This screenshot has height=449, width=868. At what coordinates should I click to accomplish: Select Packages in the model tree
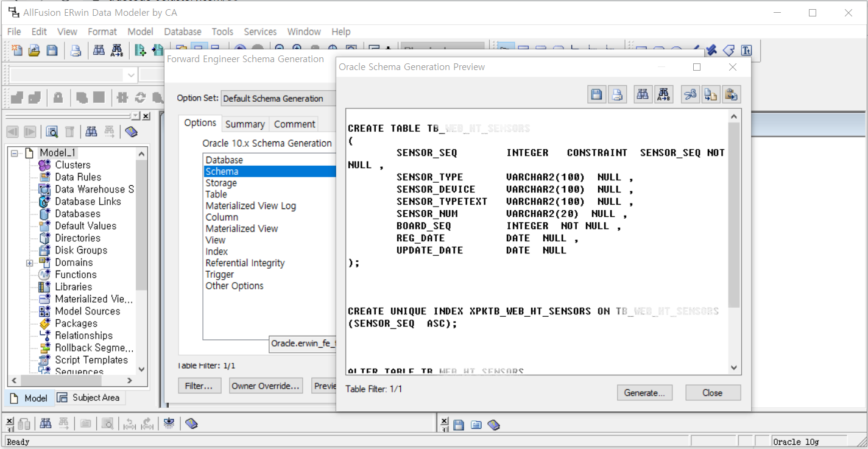tap(76, 323)
